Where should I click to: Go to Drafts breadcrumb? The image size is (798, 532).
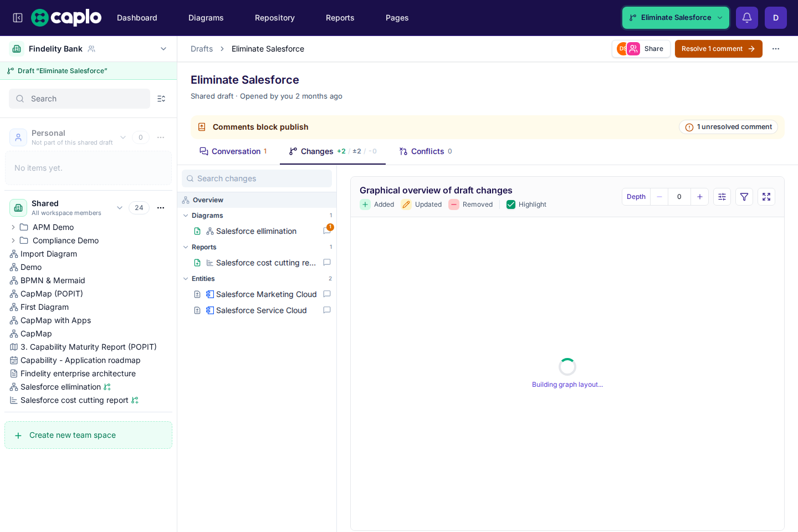click(x=202, y=49)
